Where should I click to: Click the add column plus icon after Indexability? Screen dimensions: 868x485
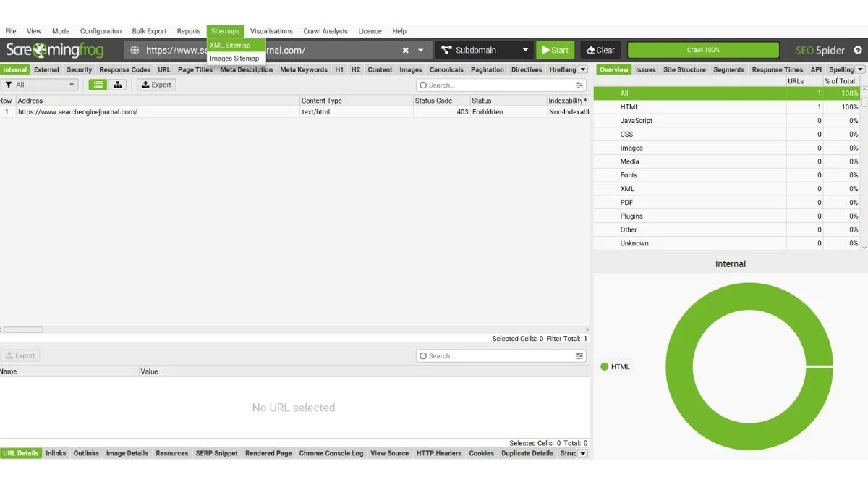[585, 100]
